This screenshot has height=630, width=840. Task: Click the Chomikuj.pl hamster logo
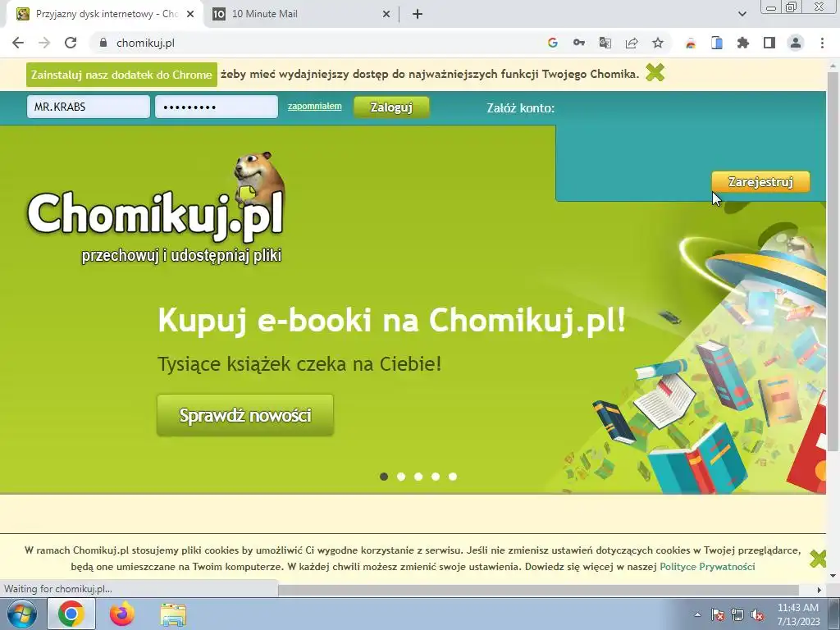[x=155, y=209]
